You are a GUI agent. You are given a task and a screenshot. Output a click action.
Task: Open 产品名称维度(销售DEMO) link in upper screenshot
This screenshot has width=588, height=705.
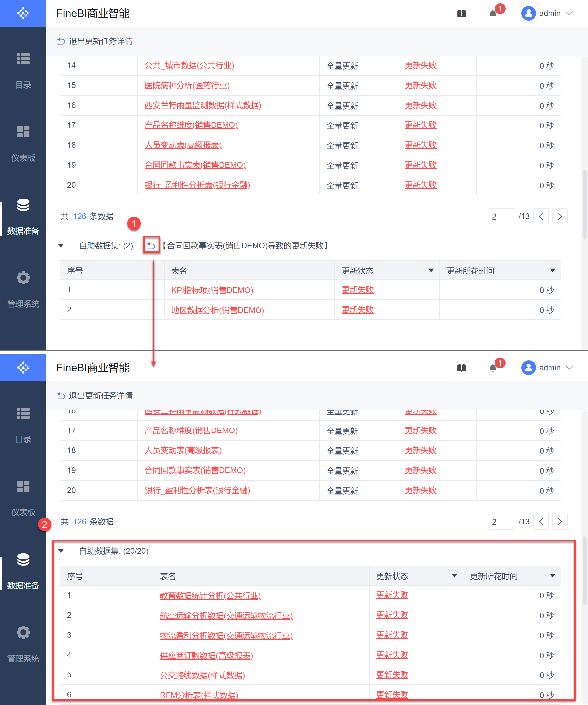pyautogui.click(x=191, y=125)
